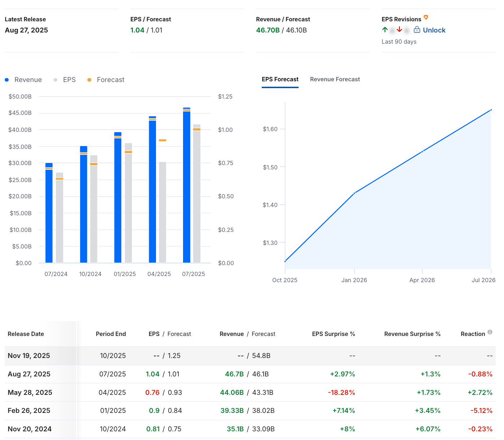Click the Release Date column header
The height and width of the screenshot is (440, 504).
click(26, 334)
